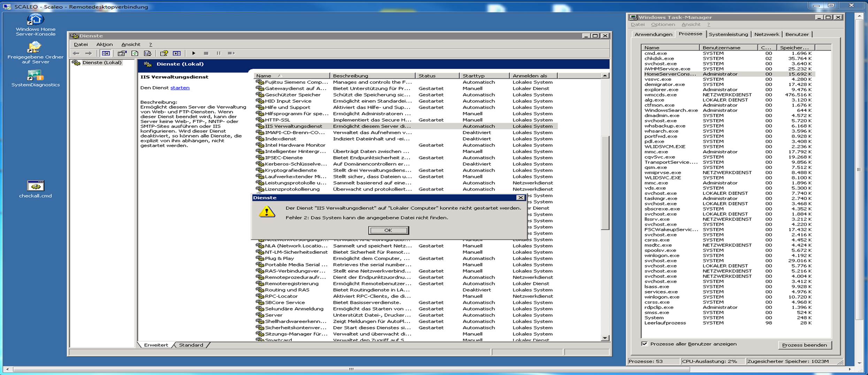Close the Dienste error dialog with X
This screenshot has height=375, width=868.
[x=520, y=198]
